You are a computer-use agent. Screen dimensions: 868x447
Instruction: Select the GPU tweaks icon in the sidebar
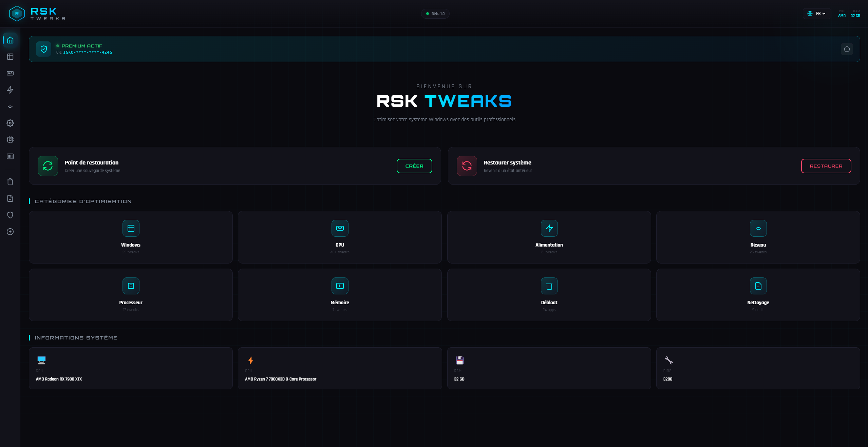[10, 73]
